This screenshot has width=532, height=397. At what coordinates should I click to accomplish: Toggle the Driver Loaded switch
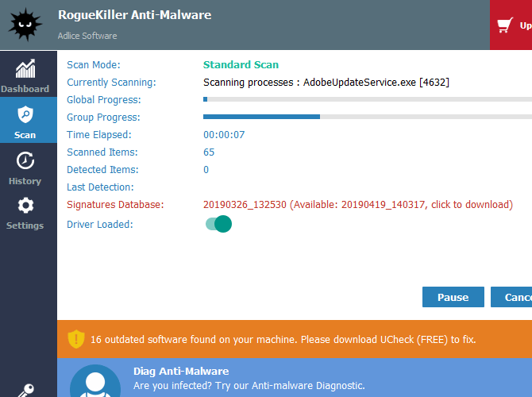218,225
